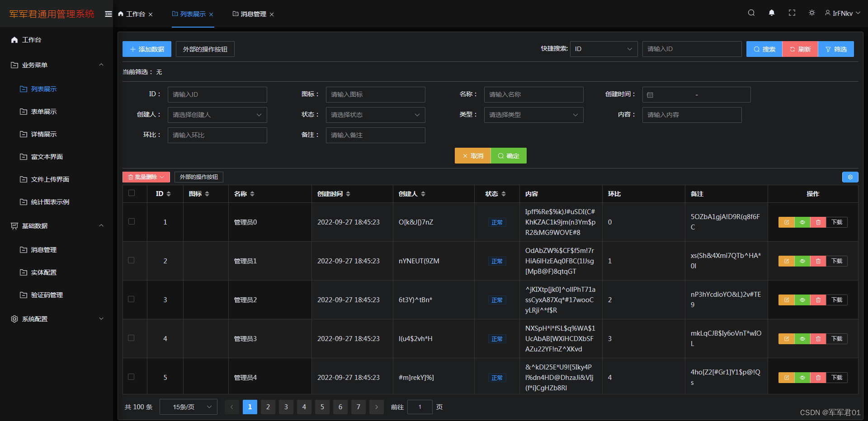View row 5 details via green eye icon
The image size is (868, 421).
802,378
